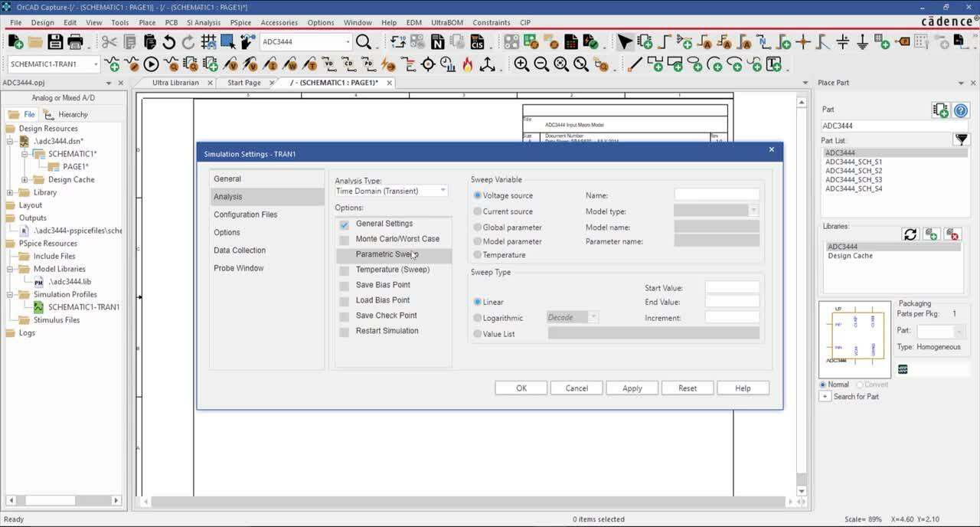Select the arrow Select tool

tap(625, 41)
